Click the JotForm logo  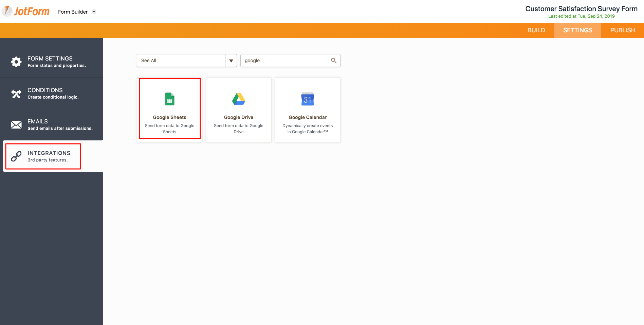tap(26, 11)
